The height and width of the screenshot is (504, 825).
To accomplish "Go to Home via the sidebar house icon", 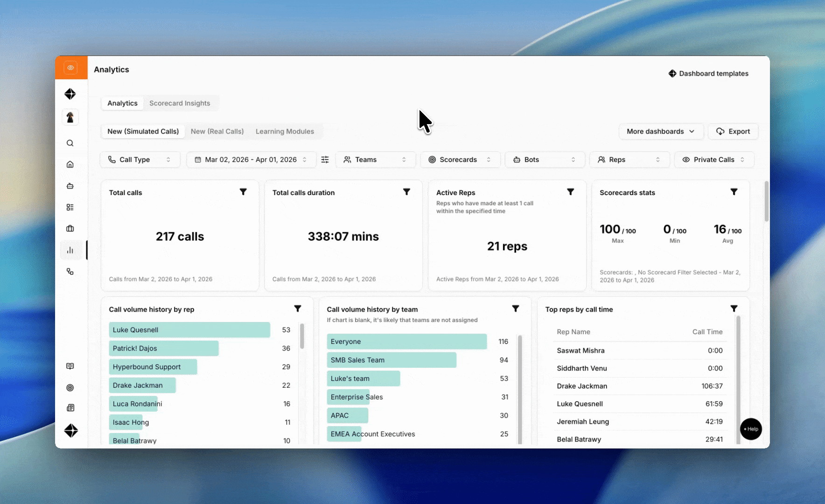I will click(x=70, y=164).
